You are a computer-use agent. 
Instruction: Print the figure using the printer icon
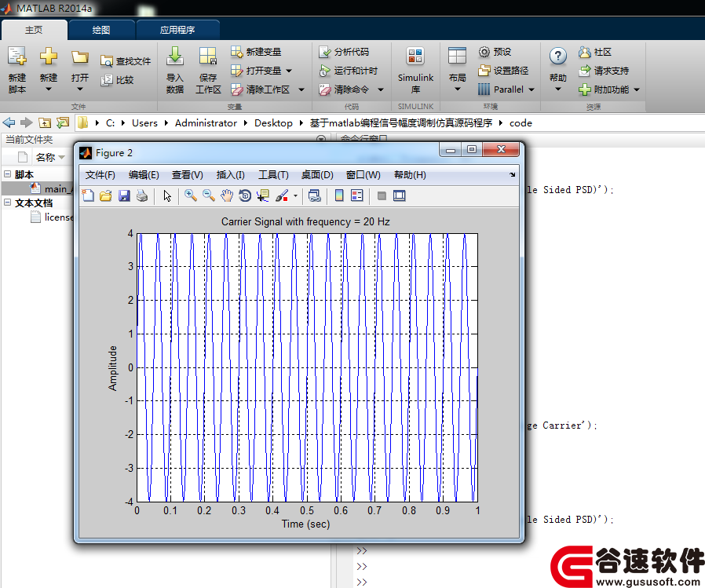[142, 195]
